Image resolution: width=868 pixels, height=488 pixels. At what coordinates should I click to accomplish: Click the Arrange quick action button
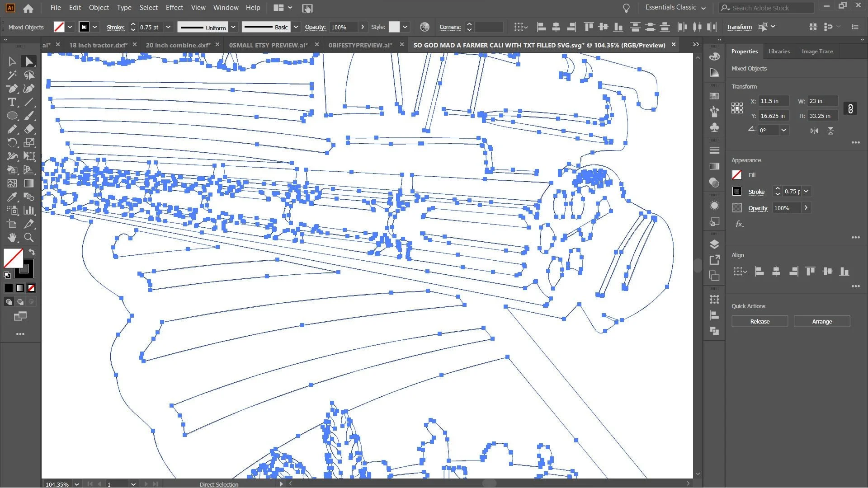coord(821,322)
